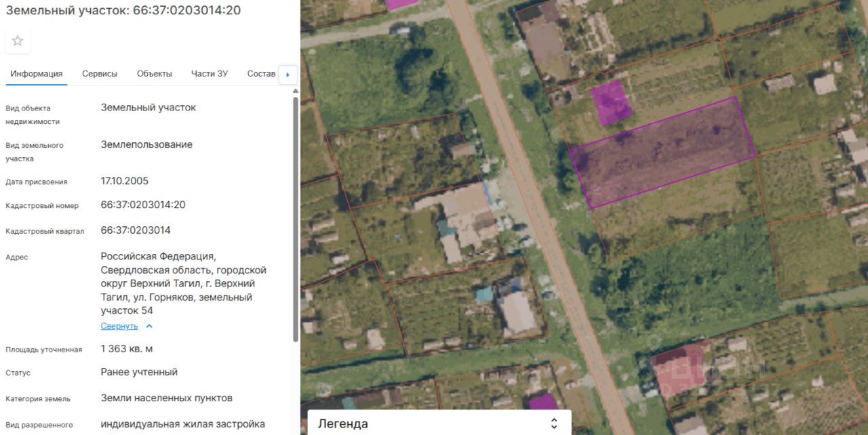
Task: Open the Информация tab
Action: (37, 74)
